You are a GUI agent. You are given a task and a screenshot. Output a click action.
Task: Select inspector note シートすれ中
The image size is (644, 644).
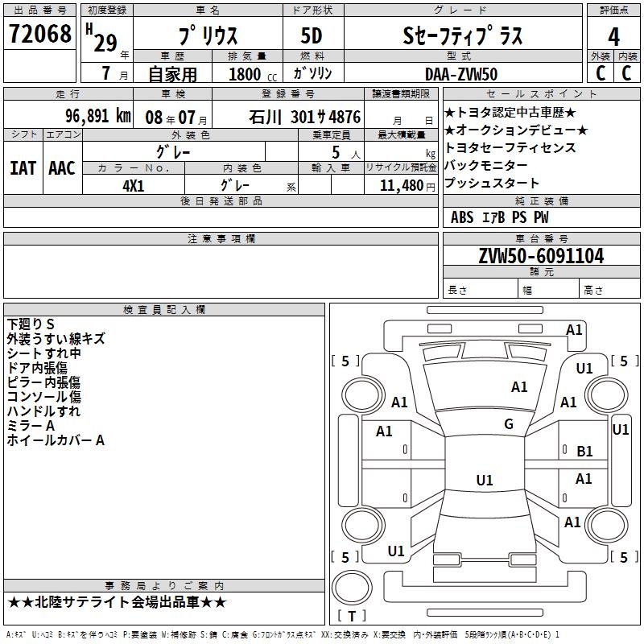(x=44, y=353)
